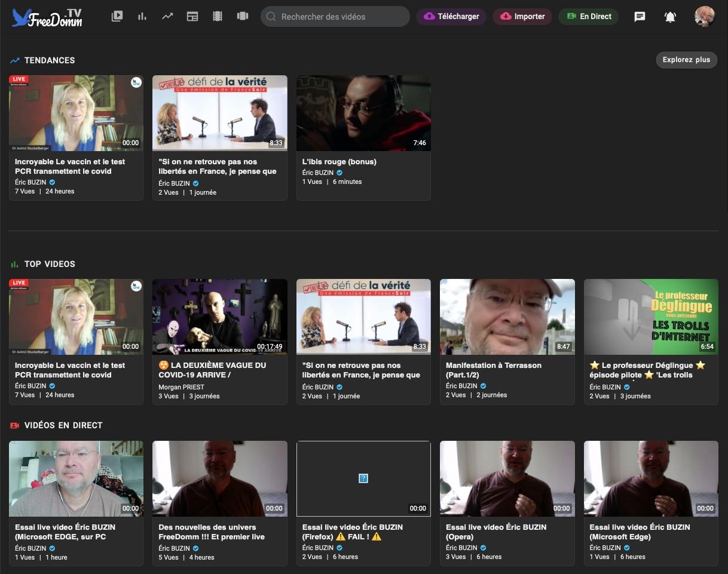Open the top videos bar-chart icon

tap(142, 16)
